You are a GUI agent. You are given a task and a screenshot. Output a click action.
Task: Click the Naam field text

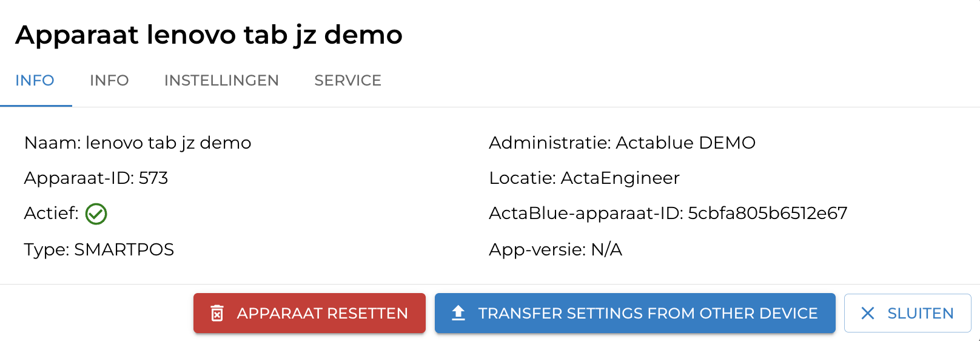[138, 143]
